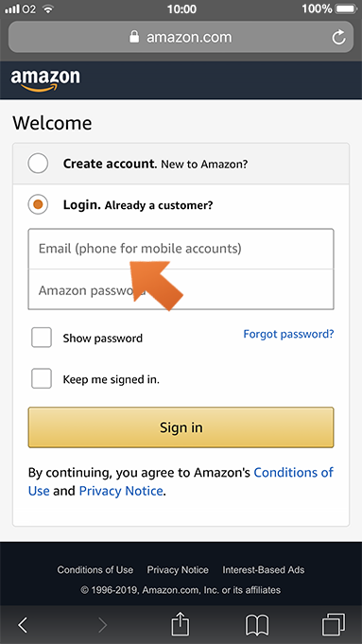The height and width of the screenshot is (644, 362).
Task: Open the Safari tabs overview icon
Action: click(x=334, y=625)
